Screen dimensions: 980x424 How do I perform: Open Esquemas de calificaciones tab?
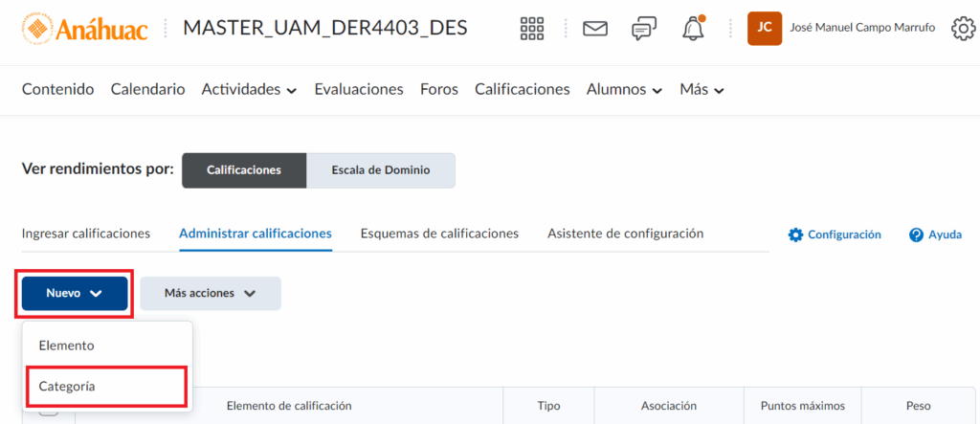click(x=439, y=234)
